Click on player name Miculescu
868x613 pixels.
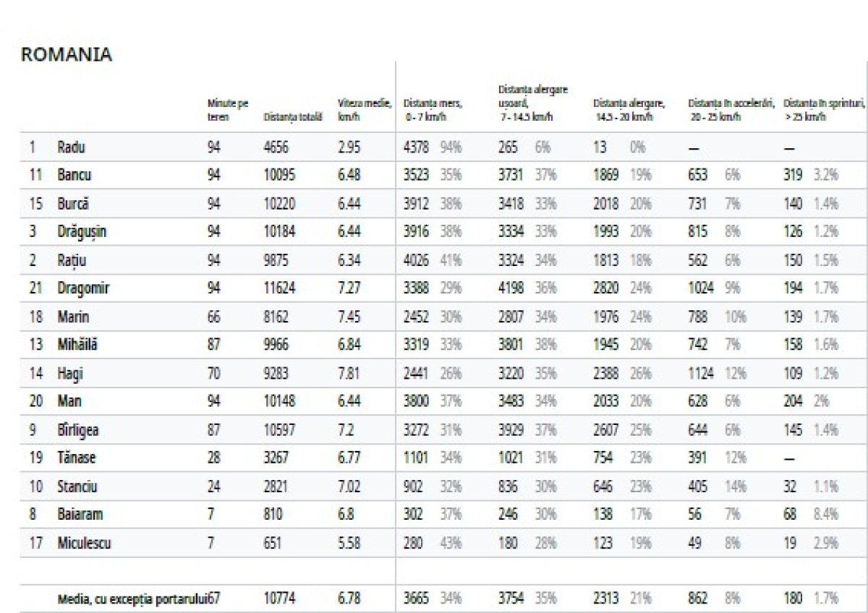coord(84,543)
